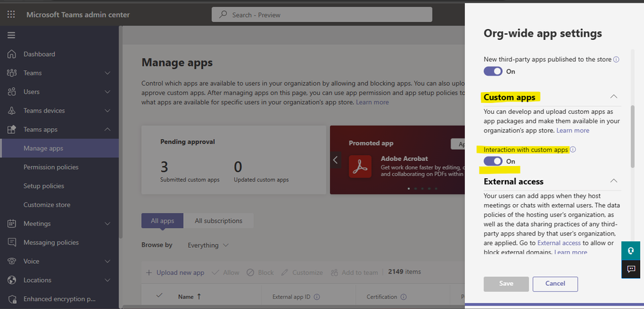This screenshot has height=309, width=644.
Task: Select all apps via header checkmark
Action: point(160,295)
